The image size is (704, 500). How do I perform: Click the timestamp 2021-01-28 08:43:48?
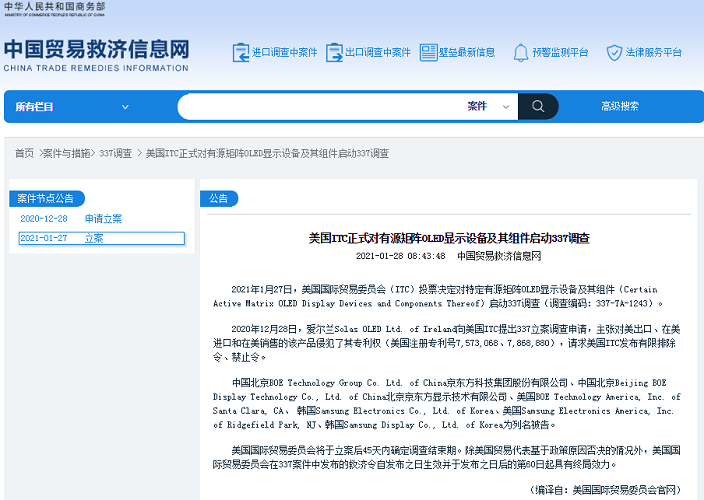pos(400,256)
